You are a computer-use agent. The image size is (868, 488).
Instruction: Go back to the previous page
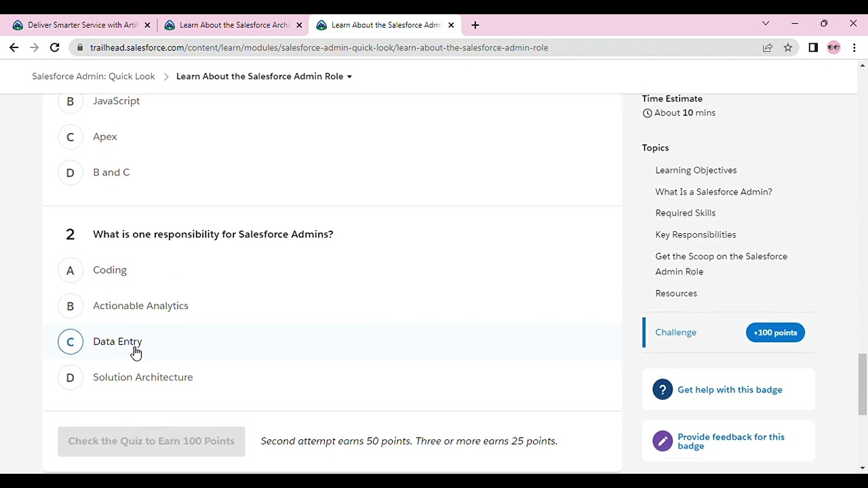pyautogui.click(x=14, y=47)
